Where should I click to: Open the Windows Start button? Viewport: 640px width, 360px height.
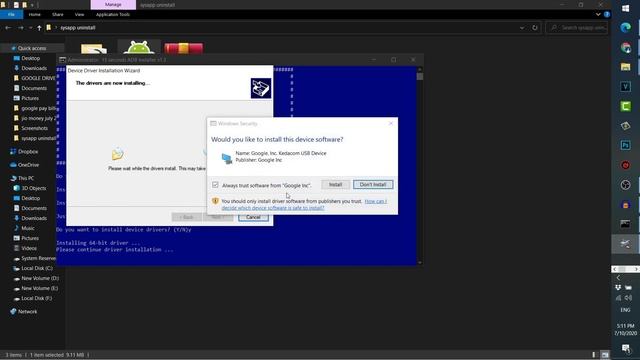[x=625, y=8]
